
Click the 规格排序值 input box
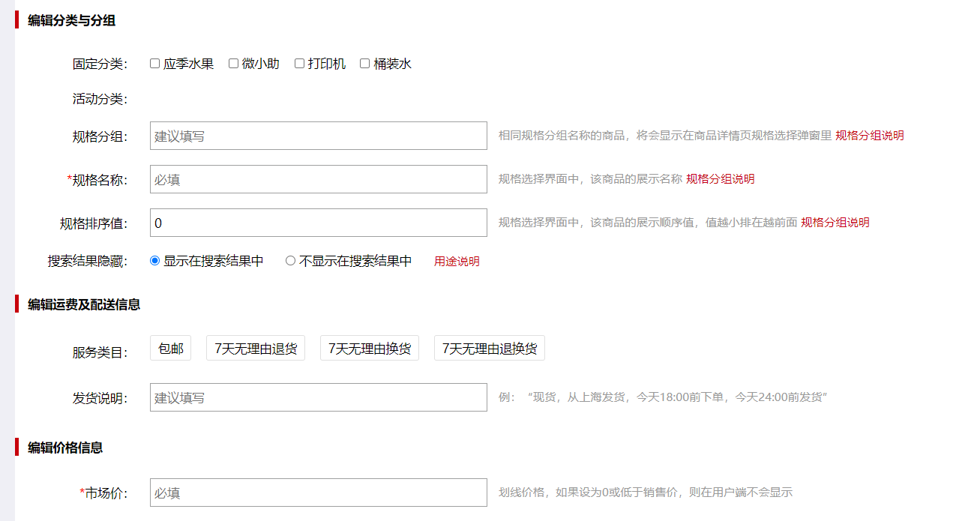click(318, 223)
